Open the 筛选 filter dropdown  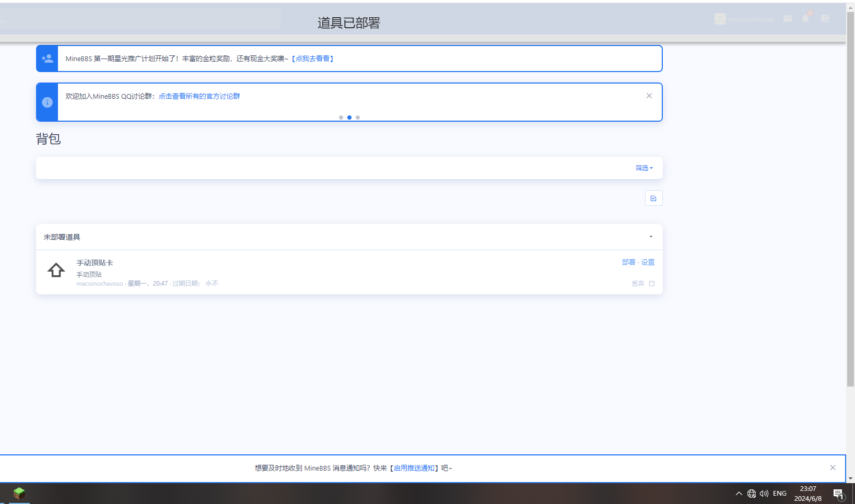tap(644, 168)
